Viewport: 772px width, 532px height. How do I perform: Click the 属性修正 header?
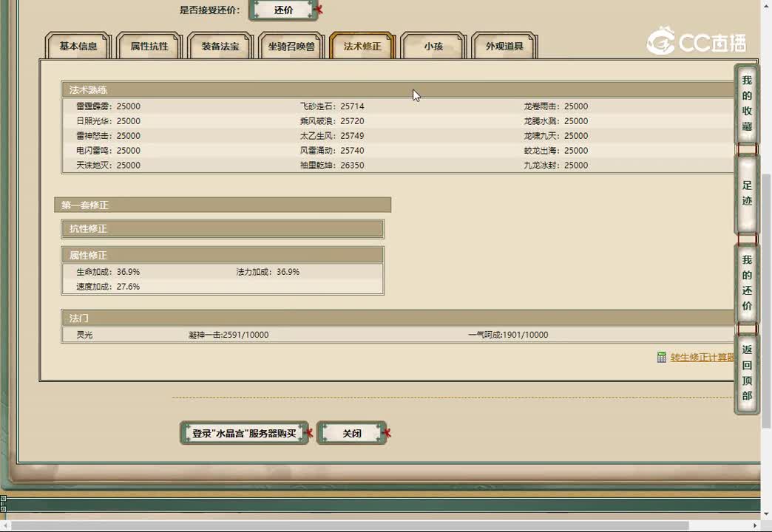[223, 255]
